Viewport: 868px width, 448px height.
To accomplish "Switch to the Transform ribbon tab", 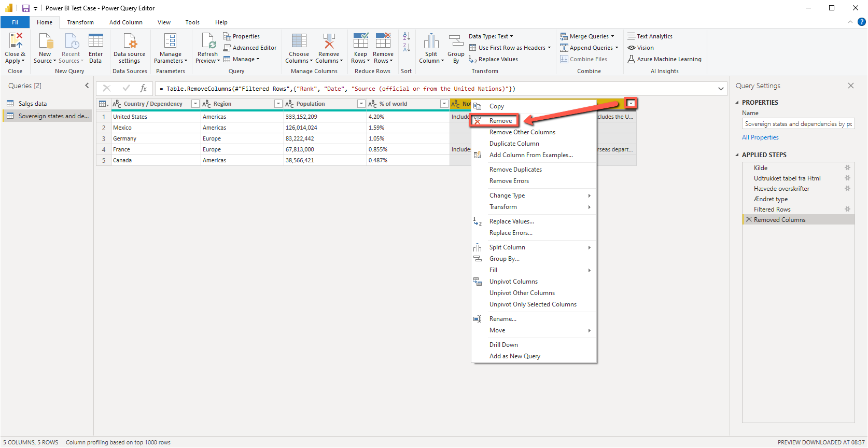I will coord(80,22).
